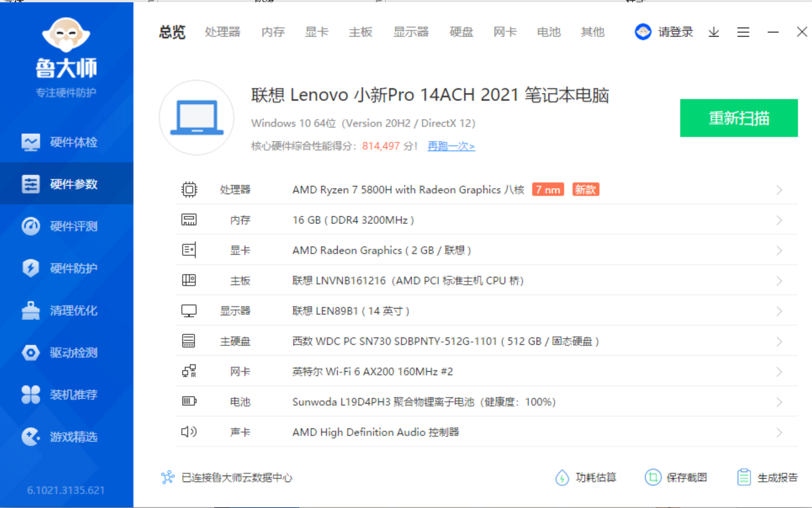Screen dimensions: 812x508
Task: Click the 内存 memory icon
Action: point(189,220)
